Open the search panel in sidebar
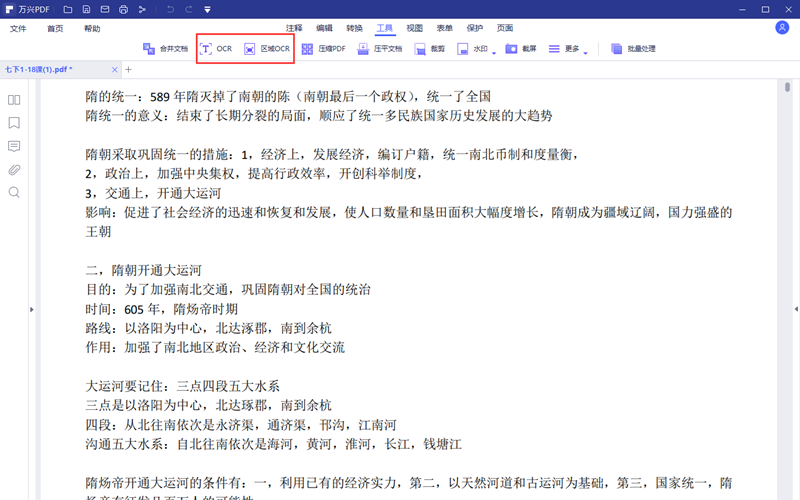 14,192
